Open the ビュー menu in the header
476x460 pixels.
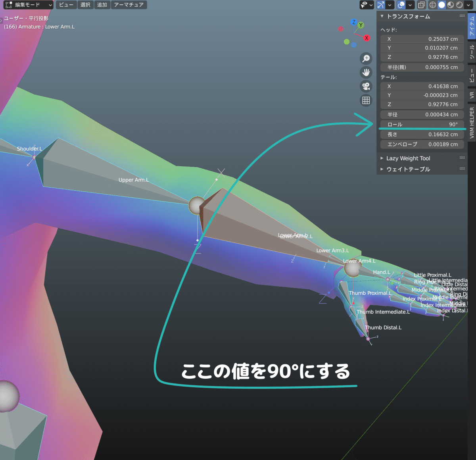[x=66, y=5]
